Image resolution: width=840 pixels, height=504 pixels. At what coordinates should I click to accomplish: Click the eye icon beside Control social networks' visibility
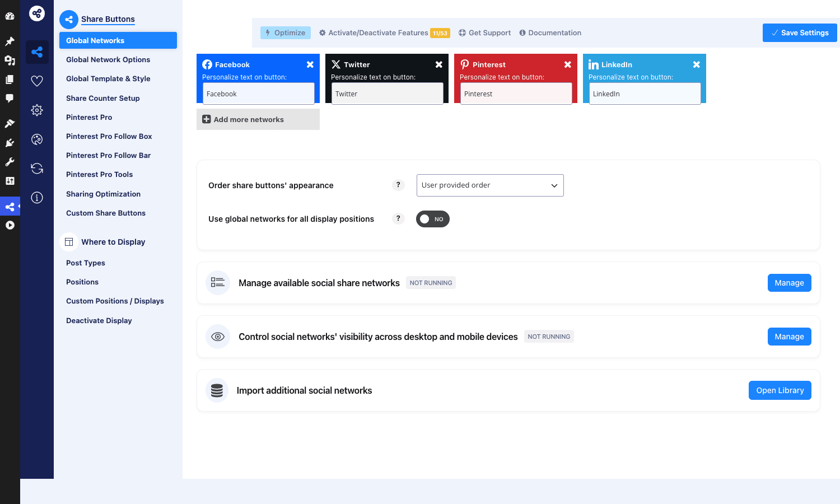coord(218,337)
